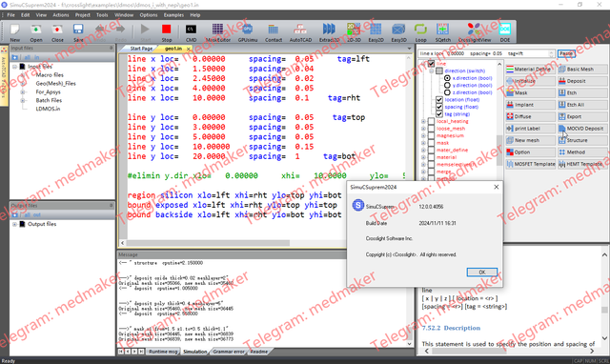Switch to the Runtime msg tab
This screenshot has height=364, width=610.
point(163,352)
